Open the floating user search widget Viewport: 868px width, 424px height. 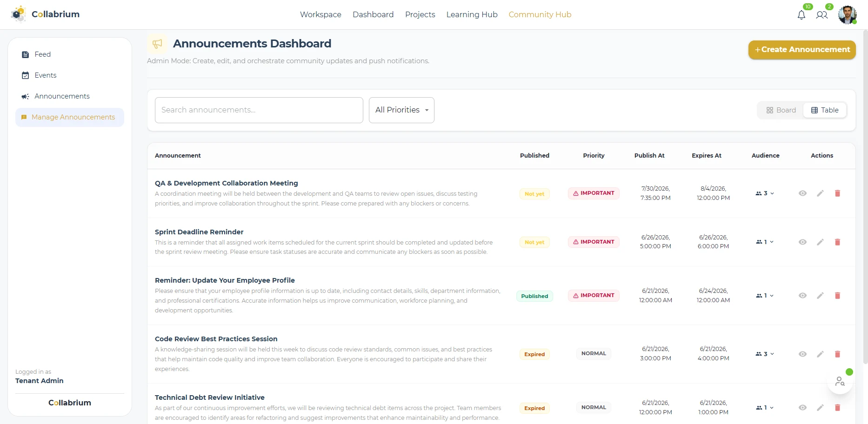point(840,382)
